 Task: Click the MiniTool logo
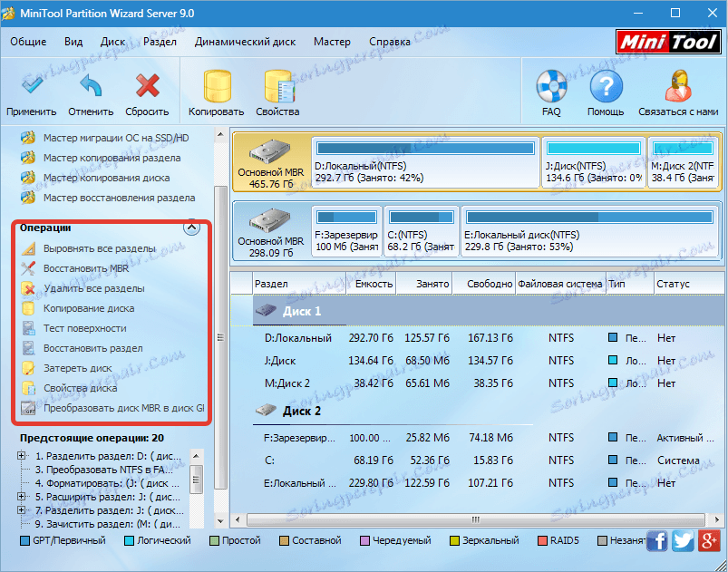[668, 43]
